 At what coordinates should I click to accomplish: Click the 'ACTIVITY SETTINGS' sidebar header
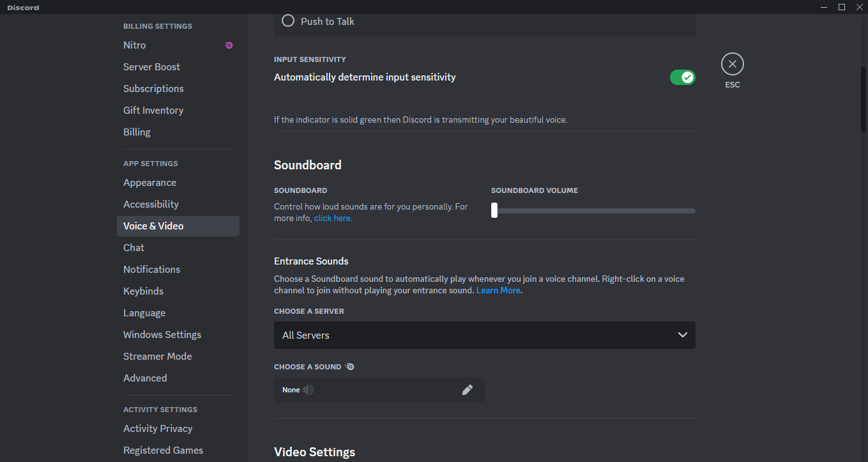click(160, 410)
